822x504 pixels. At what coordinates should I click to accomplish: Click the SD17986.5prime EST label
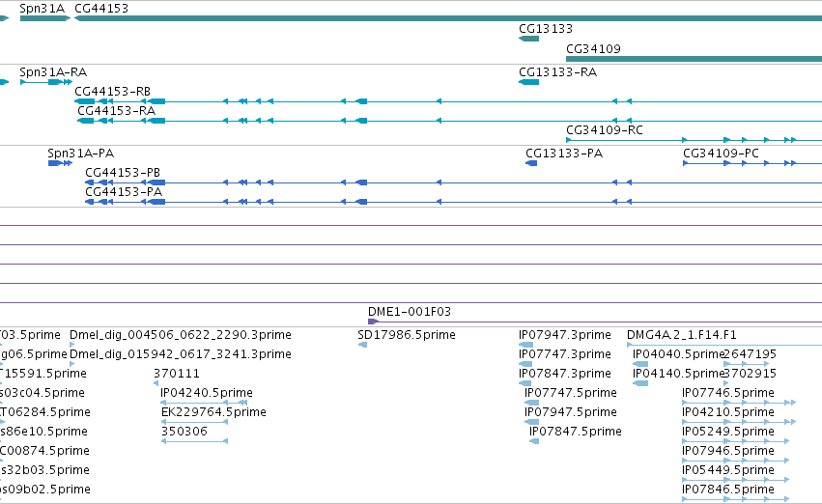[x=407, y=335]
